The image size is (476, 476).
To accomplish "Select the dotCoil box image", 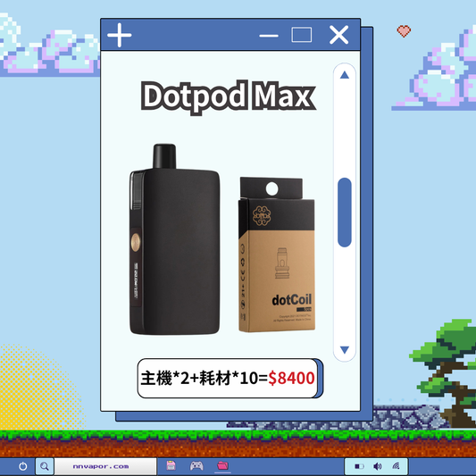I will click(277, 255).
